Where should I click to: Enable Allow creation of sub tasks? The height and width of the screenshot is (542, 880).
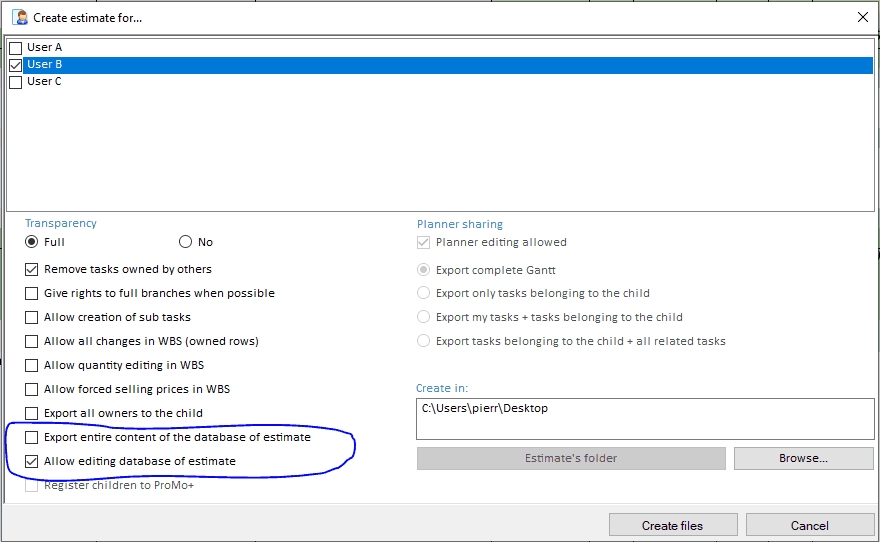point(32,318)
